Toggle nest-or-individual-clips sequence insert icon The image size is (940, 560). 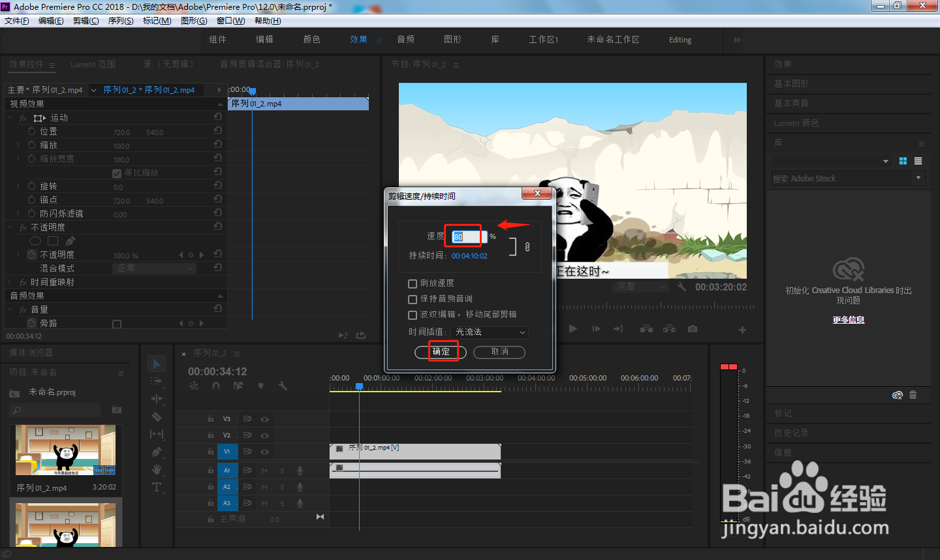pyautogui.click(x=194, y=386)
